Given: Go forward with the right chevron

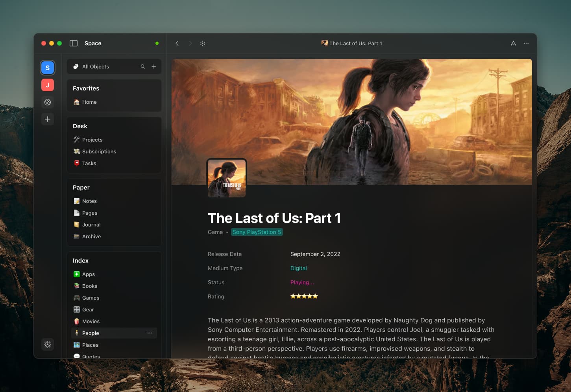Looking at the screenshot, I should tap(190, 43).
